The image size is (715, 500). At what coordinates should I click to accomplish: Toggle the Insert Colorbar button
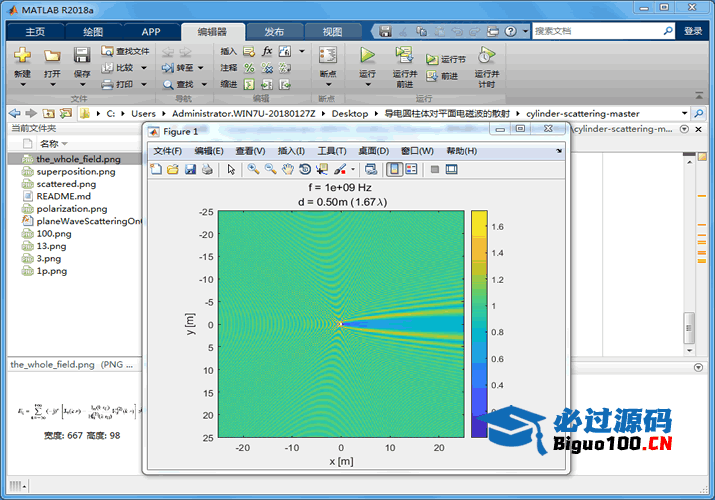pyautogui.click(x=394, y=170)
